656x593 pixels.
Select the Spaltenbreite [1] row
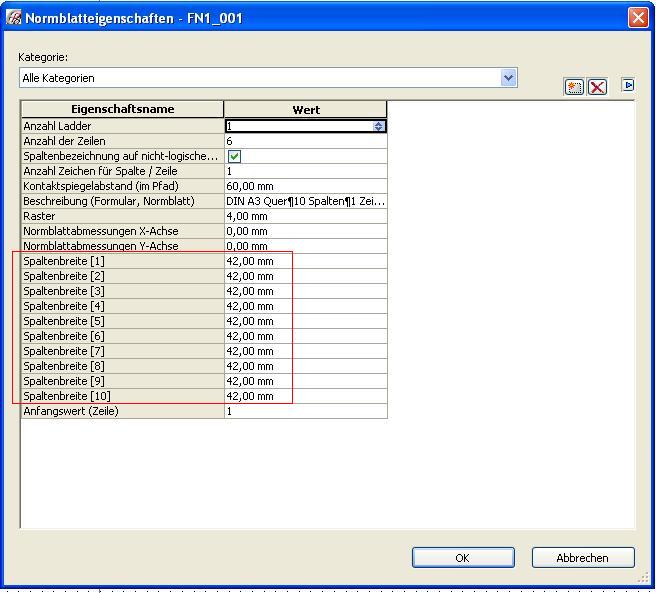click(122, 261)
